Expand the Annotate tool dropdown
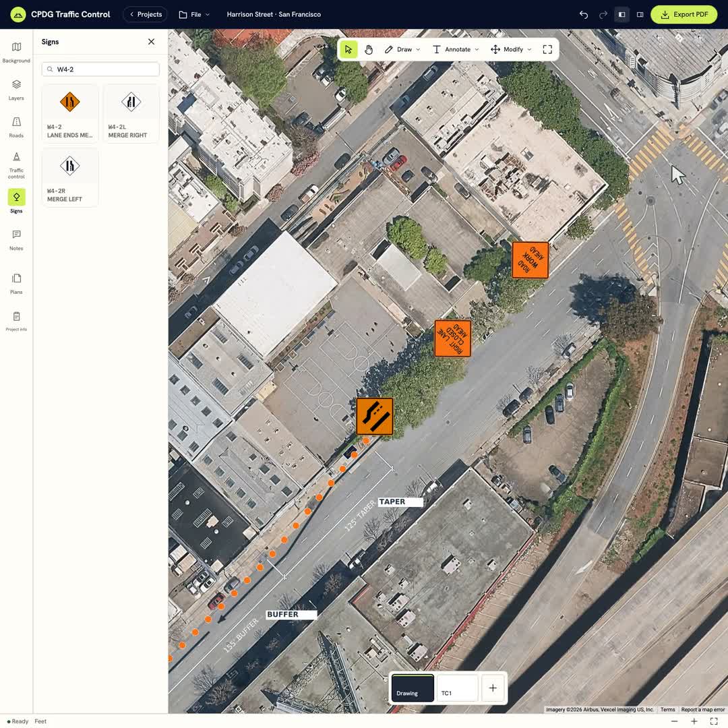This screenshot has width=728, height=728. (456, 50)
